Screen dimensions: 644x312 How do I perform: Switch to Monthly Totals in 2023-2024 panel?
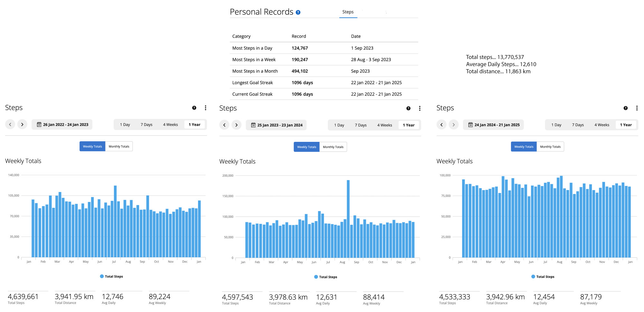[333, 147]
